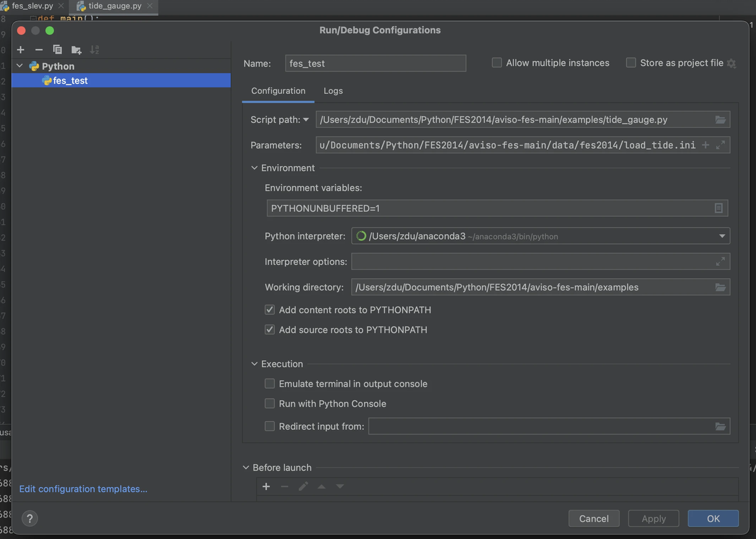756x539 pixels.
Task: Open the Python interpreter dropdown
Action: click(722, 236)
